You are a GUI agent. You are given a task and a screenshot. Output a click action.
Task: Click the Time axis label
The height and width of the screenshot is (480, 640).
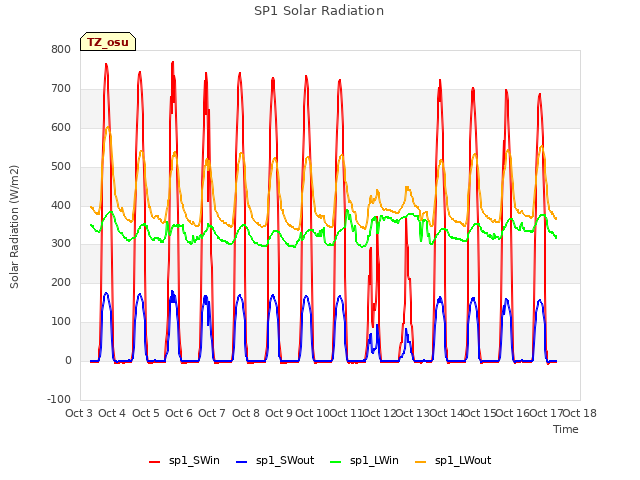[x=566, y=429]
